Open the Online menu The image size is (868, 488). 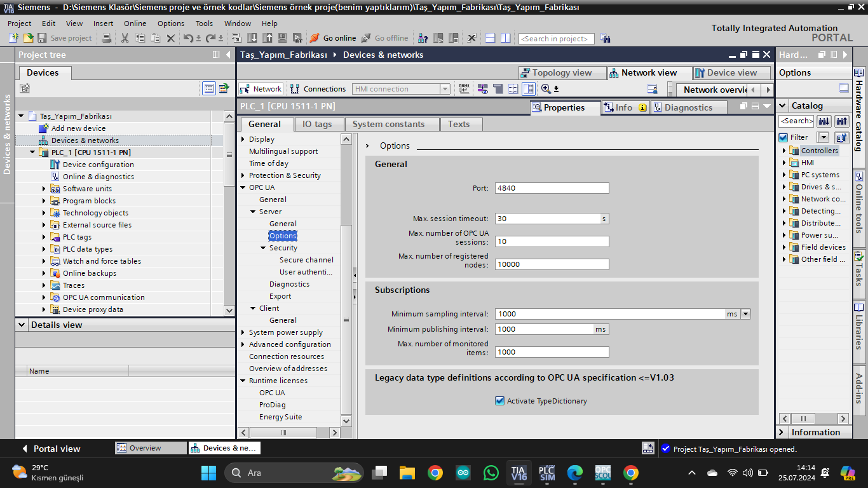(x=135, y=24)
